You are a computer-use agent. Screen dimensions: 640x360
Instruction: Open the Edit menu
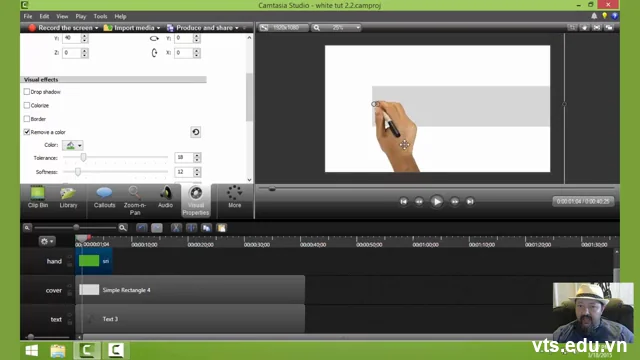(44, 16)
